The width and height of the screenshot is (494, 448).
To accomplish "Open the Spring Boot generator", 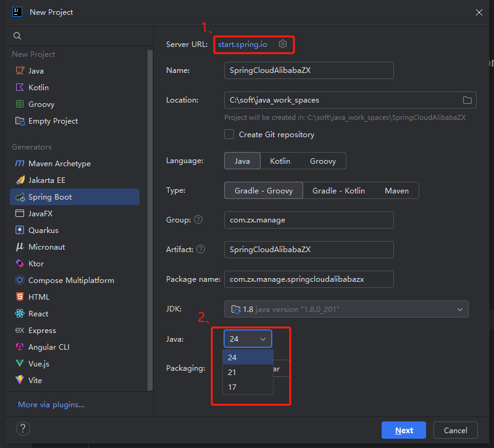I will coord(75,197).
